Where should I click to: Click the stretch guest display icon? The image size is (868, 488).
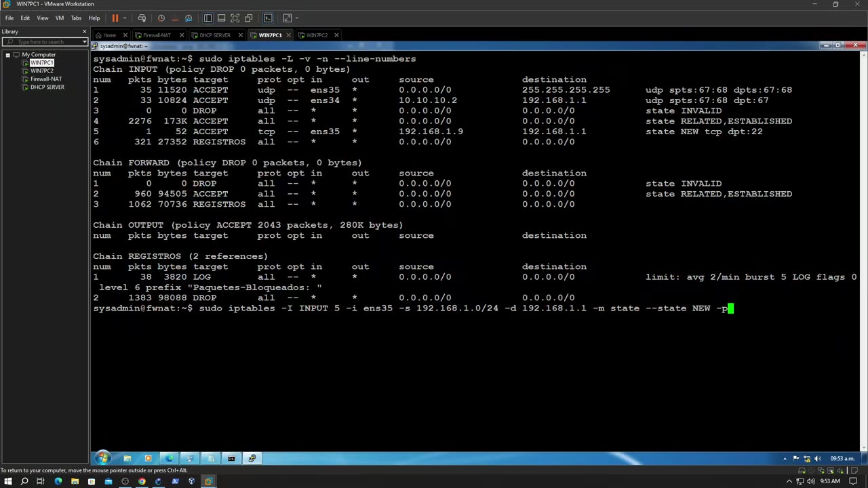click(287, 18)
